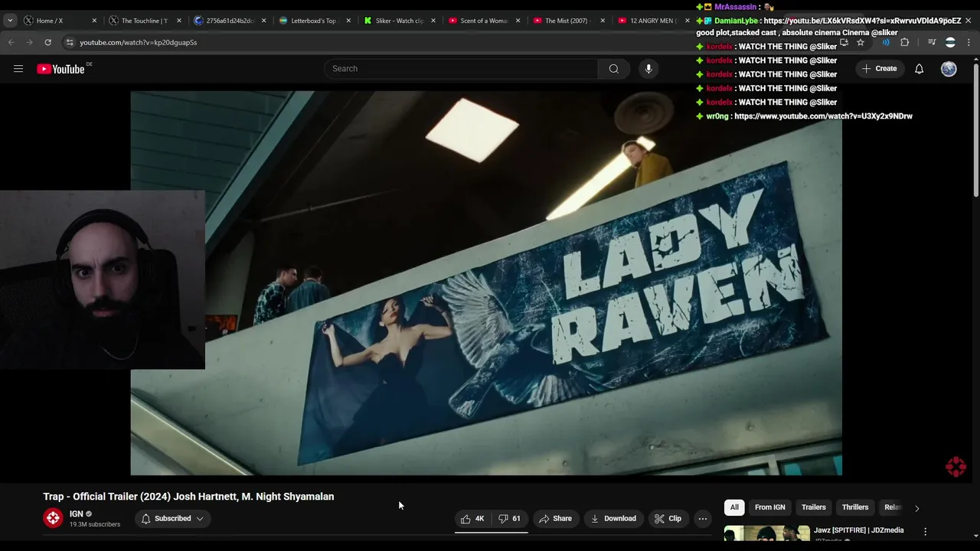Image resolution: width=980 pixels, height=551 pixels.
Task: Open Jawz [SPITFIRE] video thumbnail
Action: [x=766, y=533]
